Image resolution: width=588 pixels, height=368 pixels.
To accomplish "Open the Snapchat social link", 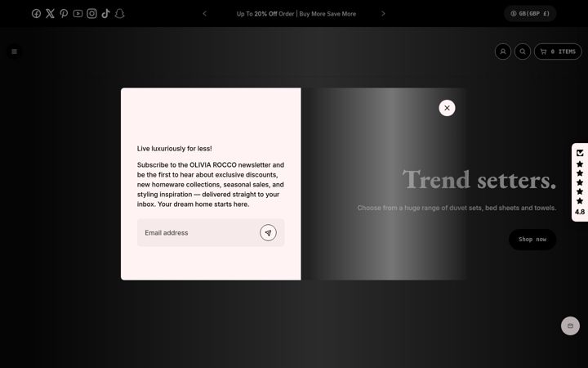I will 119,14.
